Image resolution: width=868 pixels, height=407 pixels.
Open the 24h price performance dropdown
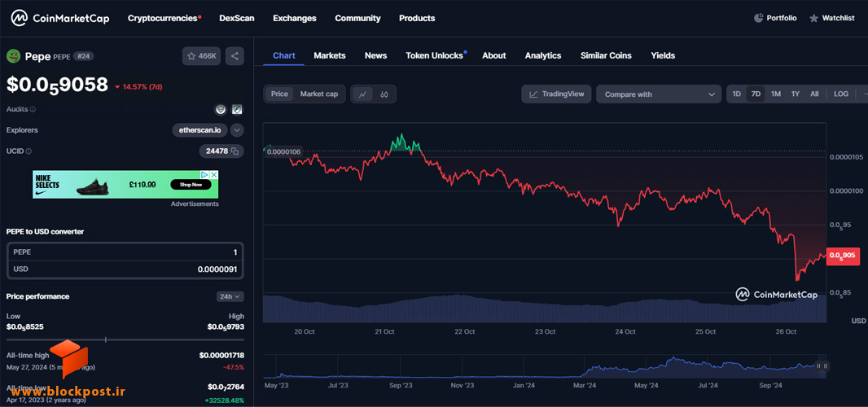(x=230, y=296)
